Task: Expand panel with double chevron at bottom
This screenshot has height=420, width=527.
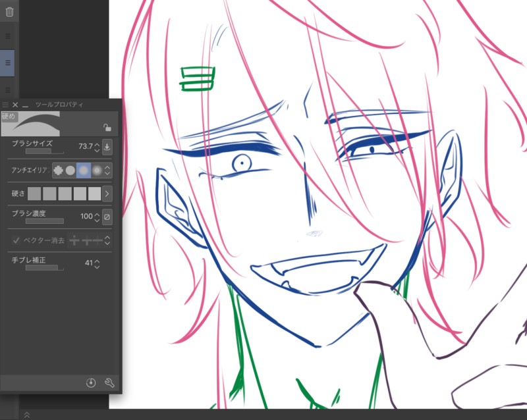Action: tap(27, 415)
